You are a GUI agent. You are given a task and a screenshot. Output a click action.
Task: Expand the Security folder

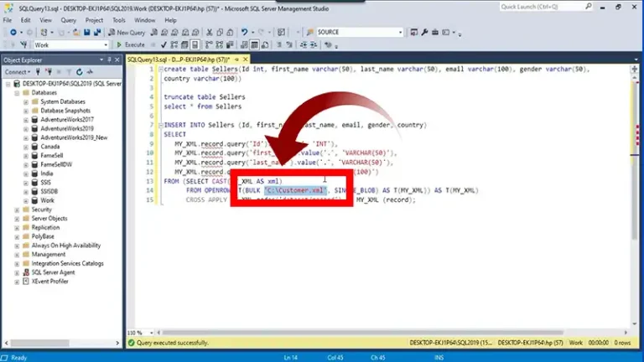pos(16,209)
